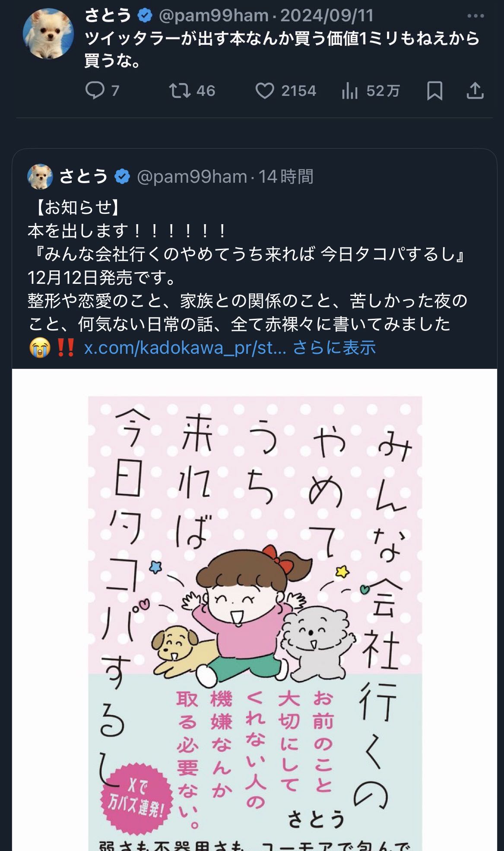Tap the share upload icon

(x=475, y=91)
